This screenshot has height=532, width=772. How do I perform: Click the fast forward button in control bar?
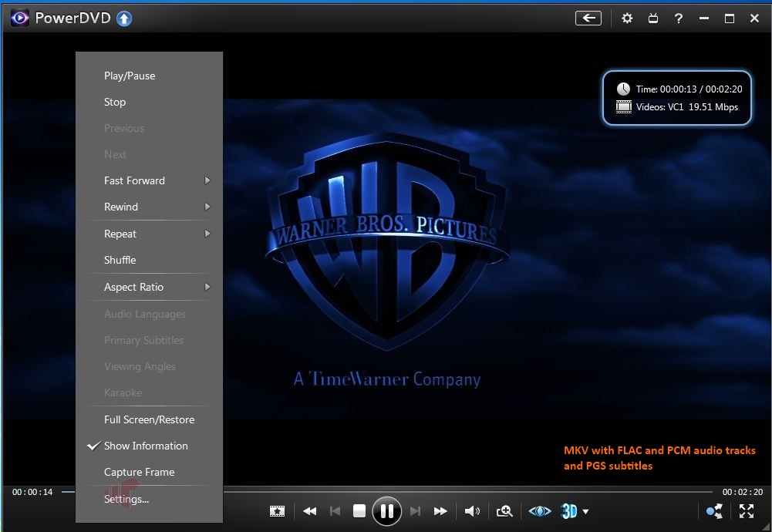[440, 511]
